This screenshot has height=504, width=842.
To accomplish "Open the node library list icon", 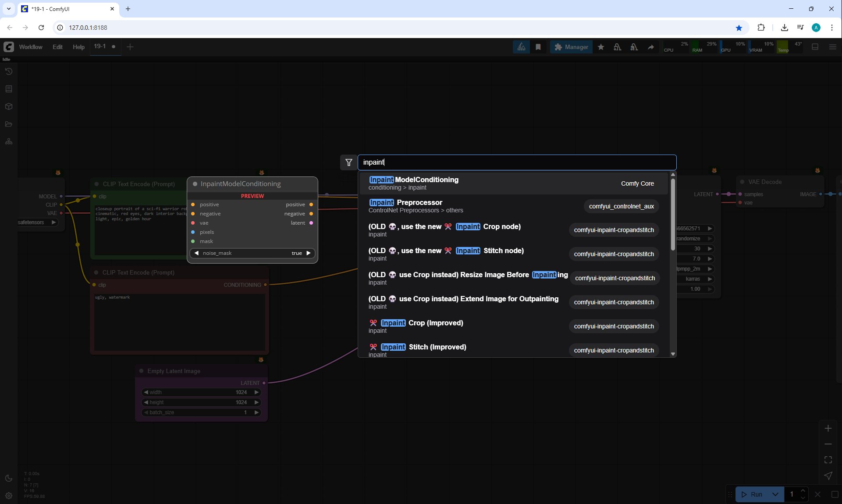I will click(x=9, y=89).
